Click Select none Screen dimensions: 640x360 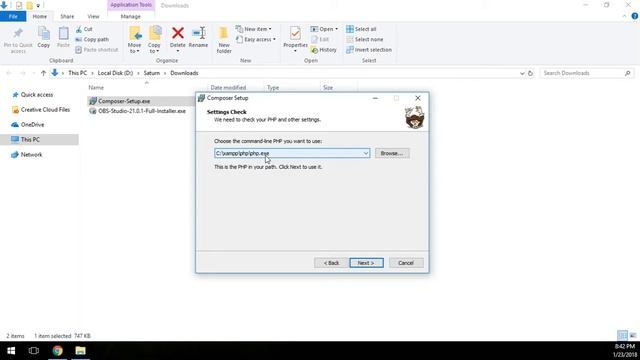364,39
